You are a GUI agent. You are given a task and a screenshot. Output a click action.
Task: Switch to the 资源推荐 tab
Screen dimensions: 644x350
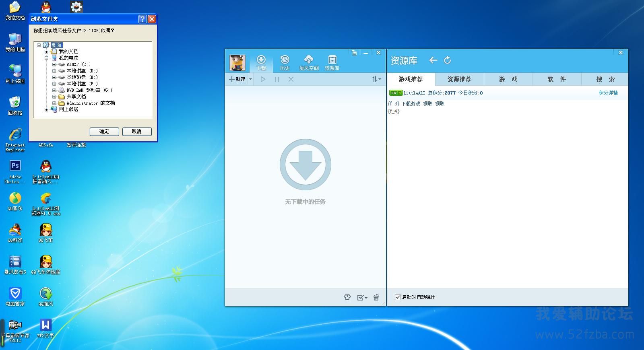(x=459, y=79)
